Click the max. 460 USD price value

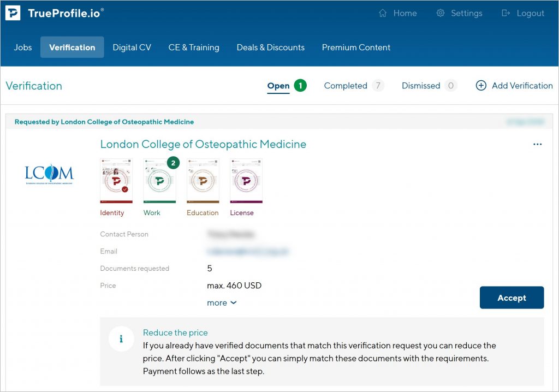pyautogui.click(x=234, y=286)
